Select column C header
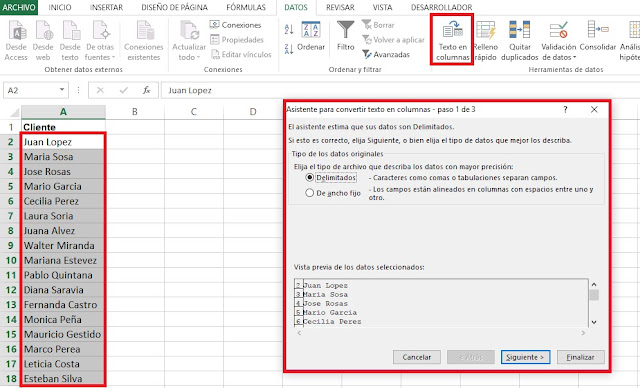The width and height of the screenshot is (640, 388). point(194,112)
